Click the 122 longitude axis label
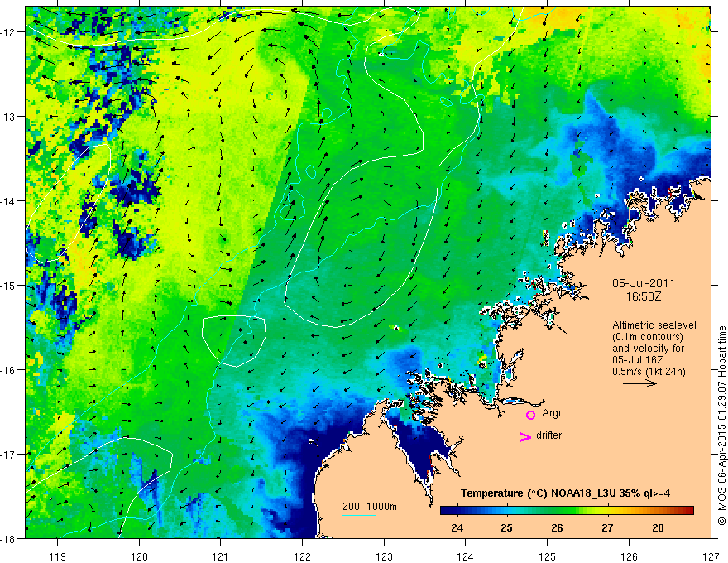Screen dimensions: 728x563 tap(302, 556)
